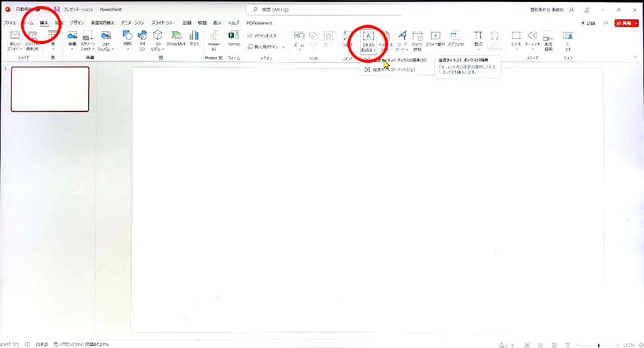644x348 pixels.
Task: Select slide 1 thumbnail
Action: click(50, 89)
